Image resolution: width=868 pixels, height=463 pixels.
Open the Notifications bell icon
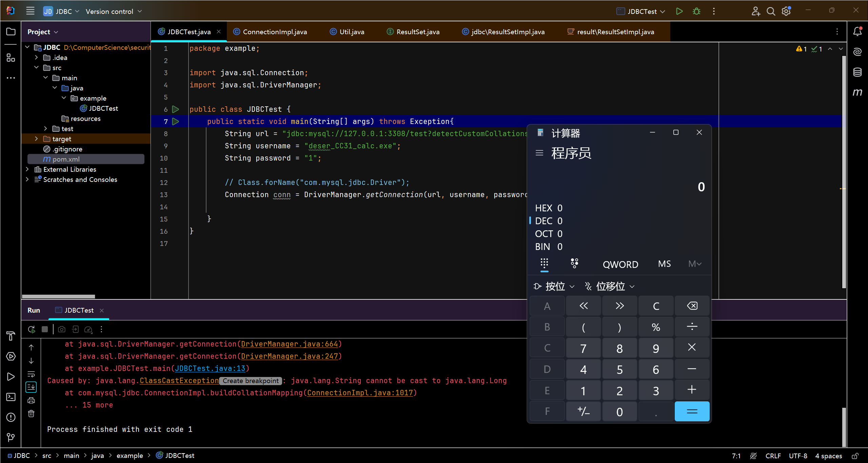(857, 31)
